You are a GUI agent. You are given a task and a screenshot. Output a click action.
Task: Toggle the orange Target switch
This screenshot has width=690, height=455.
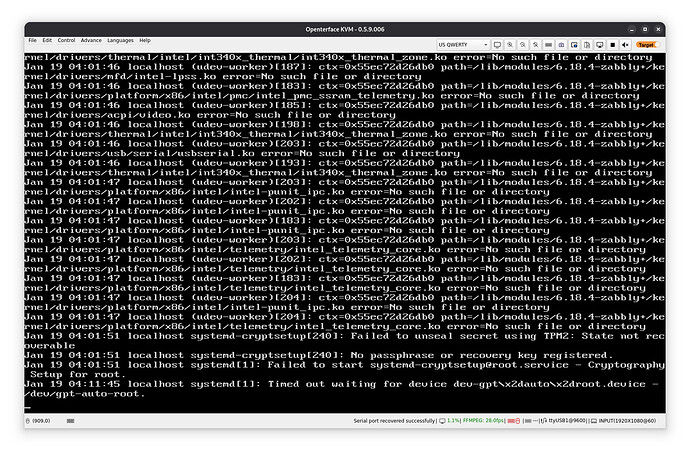pyautogui.click(x=648, y=45)
